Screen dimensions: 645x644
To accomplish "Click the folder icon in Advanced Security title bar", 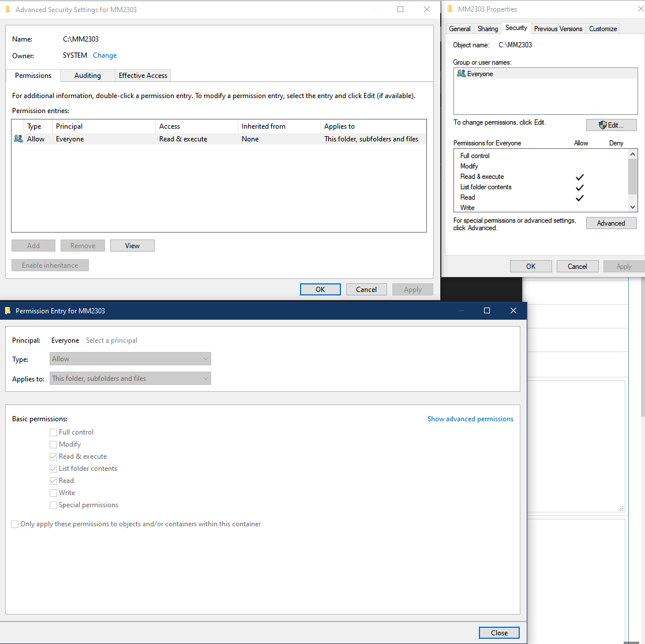I will coord(8,10).
